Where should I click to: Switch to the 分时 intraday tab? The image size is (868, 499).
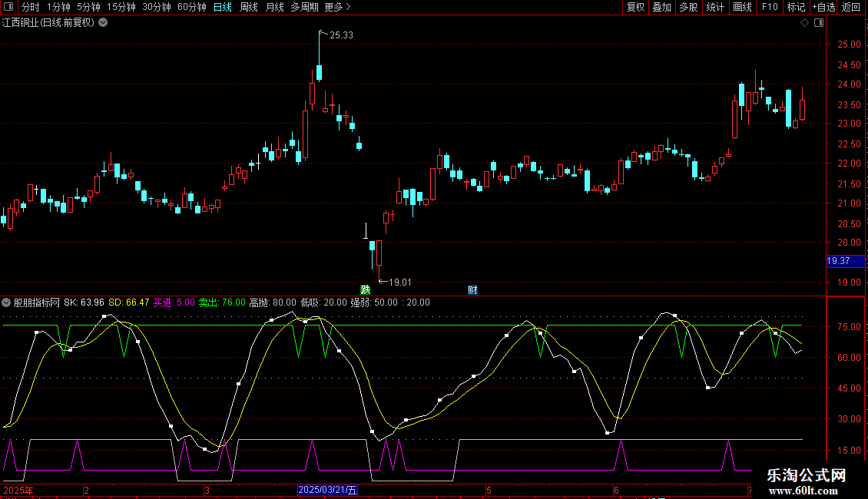(31, 8)
